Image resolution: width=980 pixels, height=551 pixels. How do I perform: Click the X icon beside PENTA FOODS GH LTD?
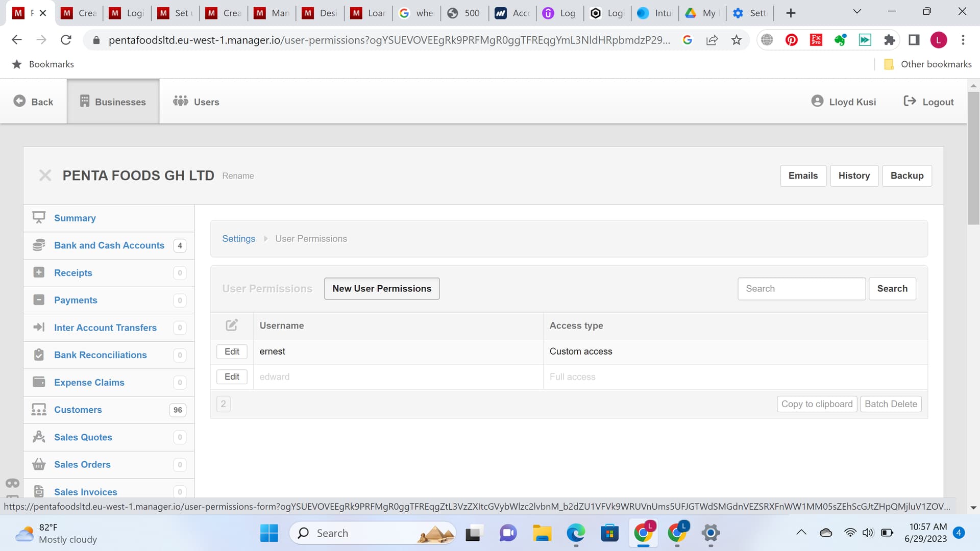pos(45,176)
